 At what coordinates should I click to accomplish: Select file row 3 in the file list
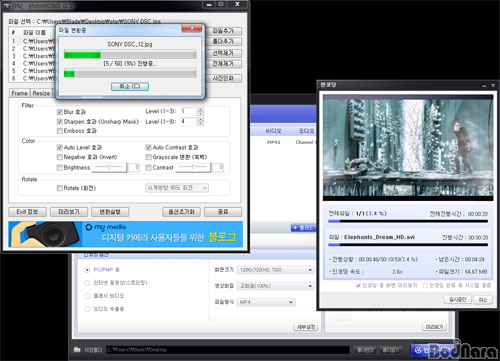pos(32,56)
